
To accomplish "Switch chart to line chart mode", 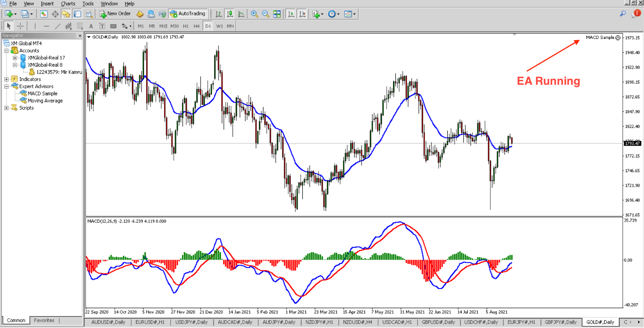I will point(241,14).
